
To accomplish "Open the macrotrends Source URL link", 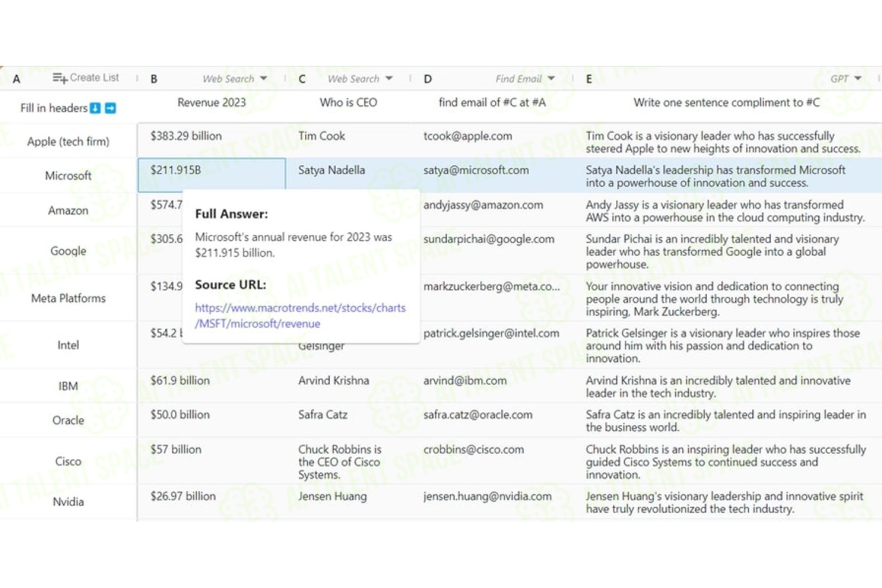I will tap(300, 316).
